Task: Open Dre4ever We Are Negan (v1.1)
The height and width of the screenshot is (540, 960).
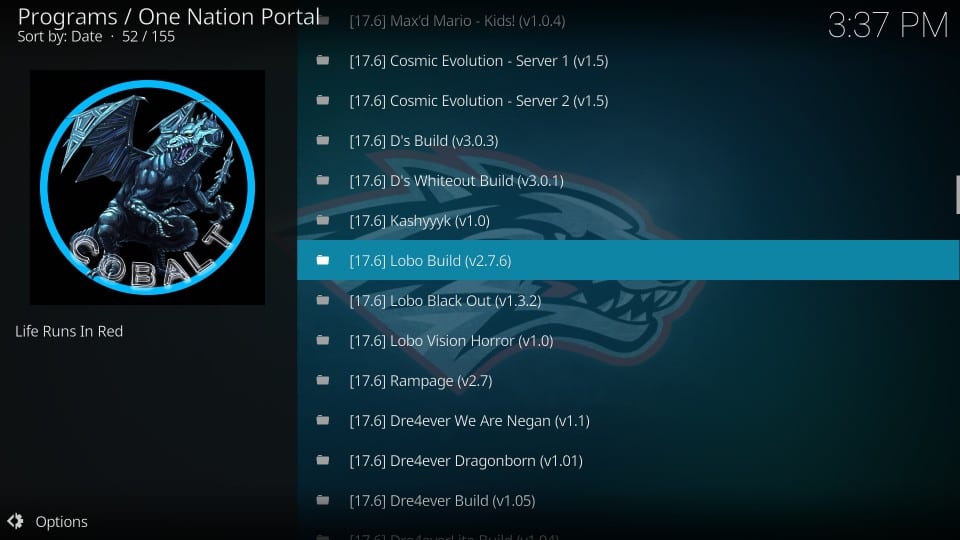Action: coord(628,421)
